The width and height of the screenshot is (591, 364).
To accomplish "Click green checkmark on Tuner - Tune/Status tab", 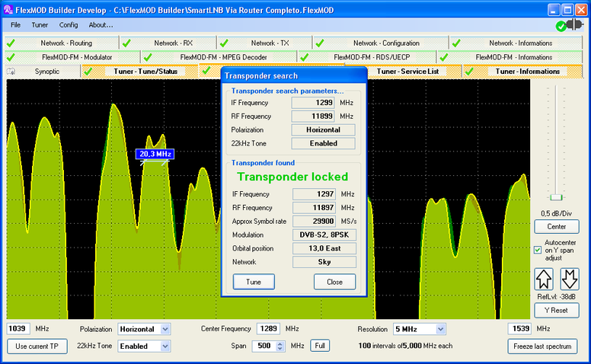I will [x=88, y=72].
